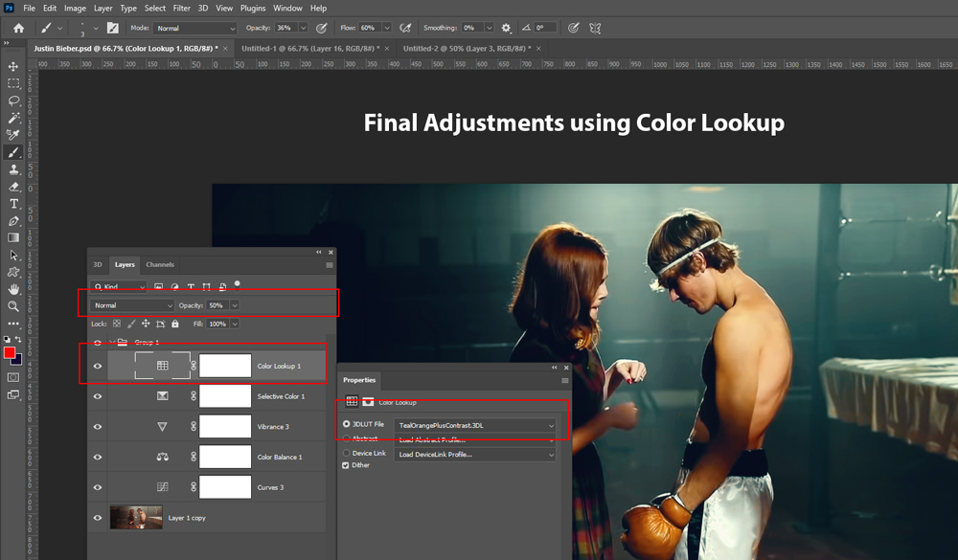
Task: Filter layers by adjustment layers icon
Action: (174, 286)
